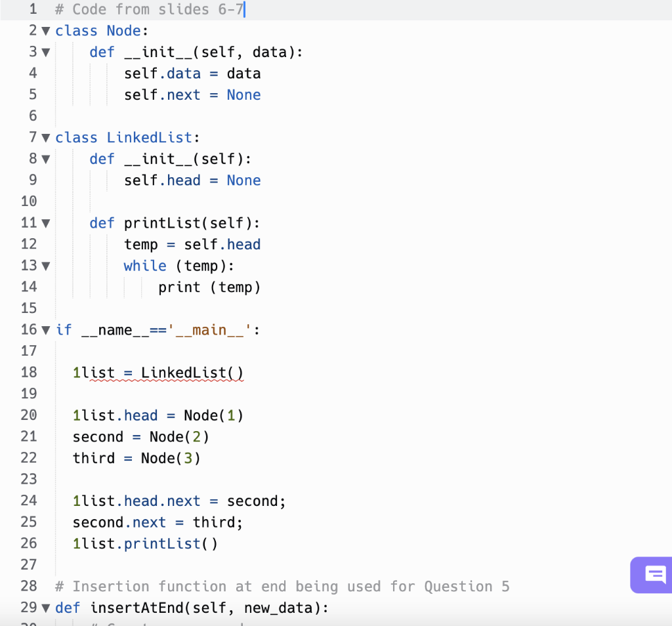Click 'print (temp)' on line 14

pos(209,287)
